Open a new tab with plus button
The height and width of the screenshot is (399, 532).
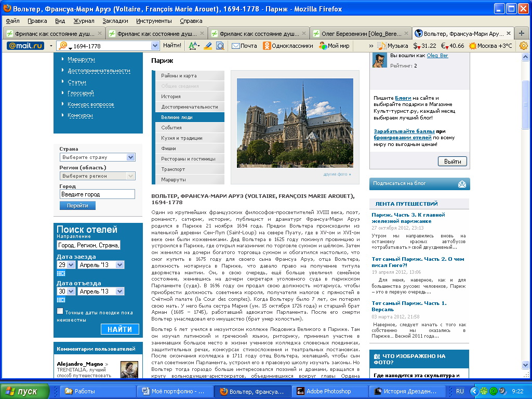pyautogui.click(x=522, y=33)
